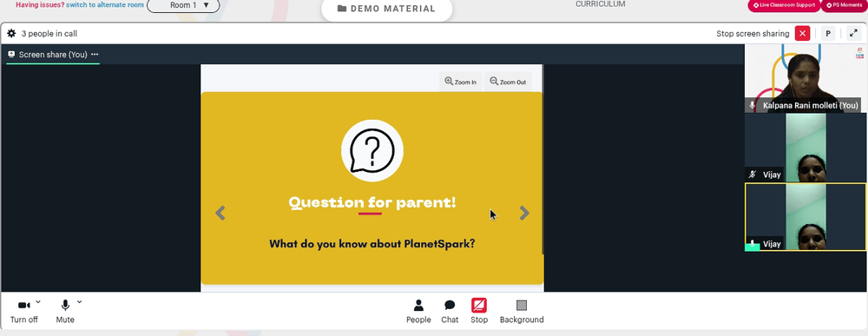Mute the microphone
The height and width of the screenshot is (336, 868).
(65, 312)
